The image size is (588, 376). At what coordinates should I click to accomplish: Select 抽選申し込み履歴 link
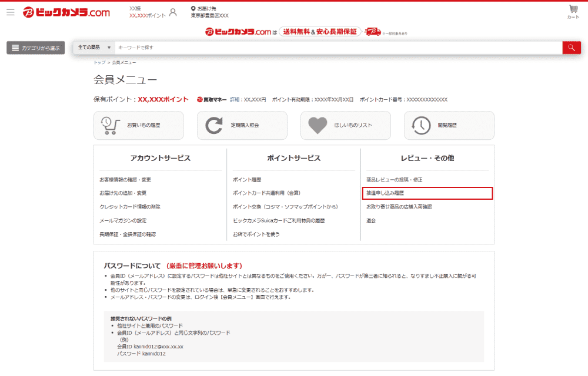(x=385, y=193)
